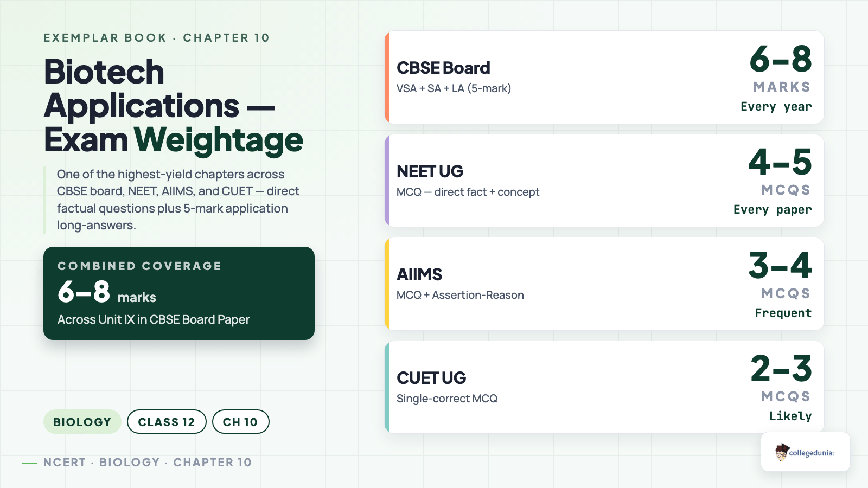
Task: Click the orange accent bar on CBSE card
Action: point(387,77)
